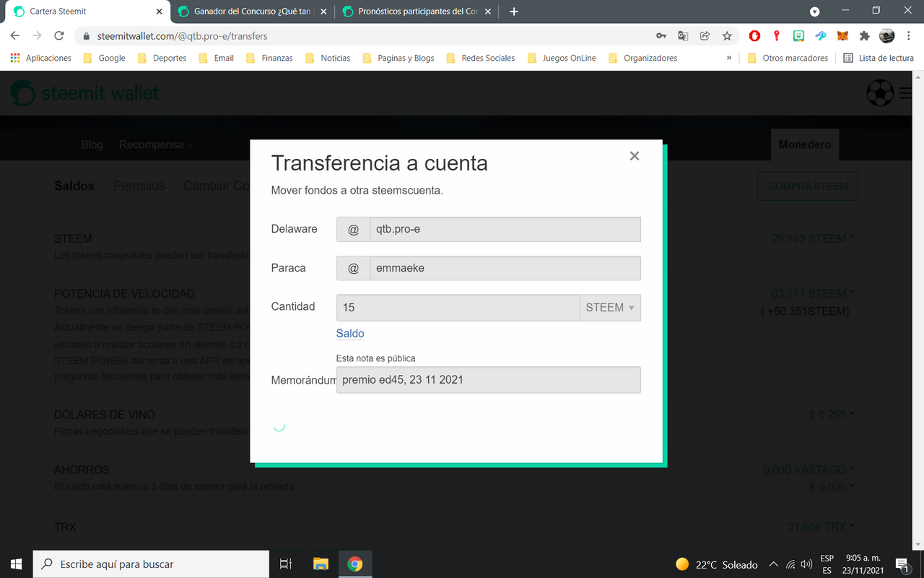Switch to the Permisos tab
924x578 pixels.
(139, 186)
